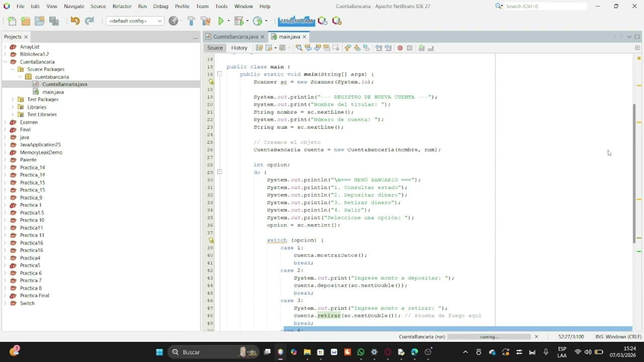Select main.java in project tree
644x362 pixels.
[53, 92]
